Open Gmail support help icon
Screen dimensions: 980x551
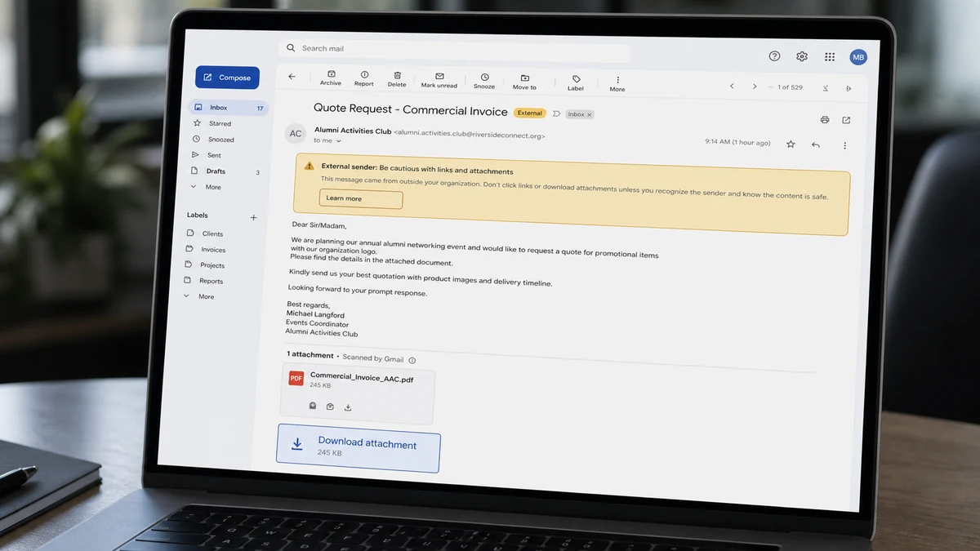[x=774, y=56]
